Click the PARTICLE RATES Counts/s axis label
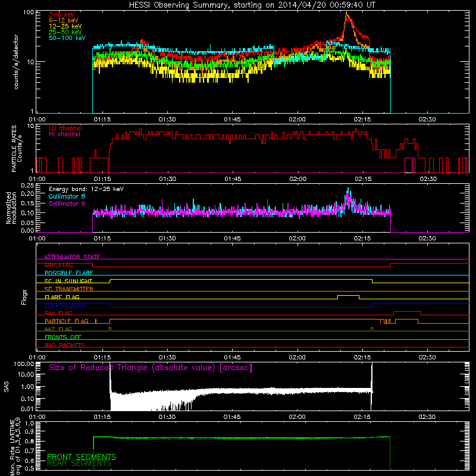Image resolution: width=476 pixels, height=476 pixels. pyautogui.click(x=17, y=149)
